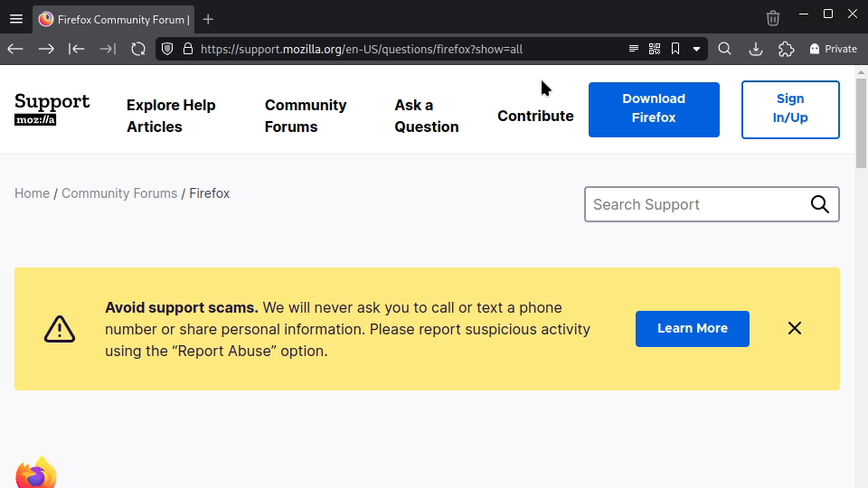Image resolution: width=868 pixels, height=488 pixels.
Task: Open a new tab with the plus button
Action: pos(209,19)
